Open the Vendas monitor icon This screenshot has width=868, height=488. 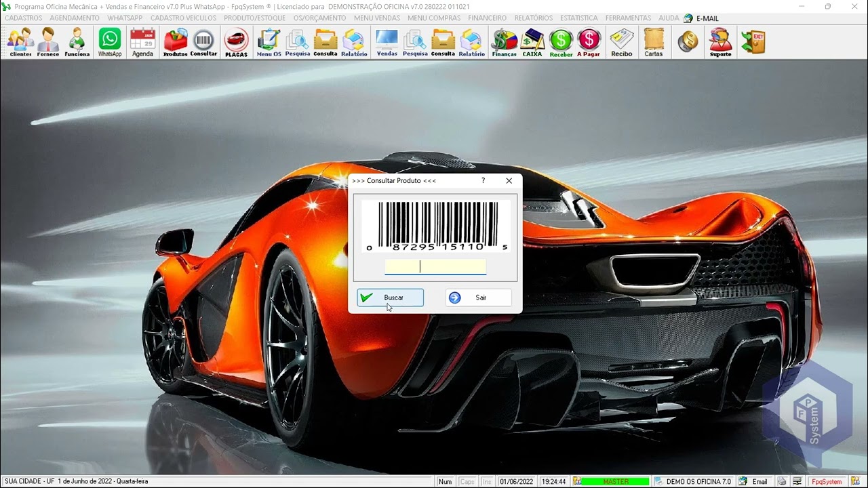[x=387, y=42]
